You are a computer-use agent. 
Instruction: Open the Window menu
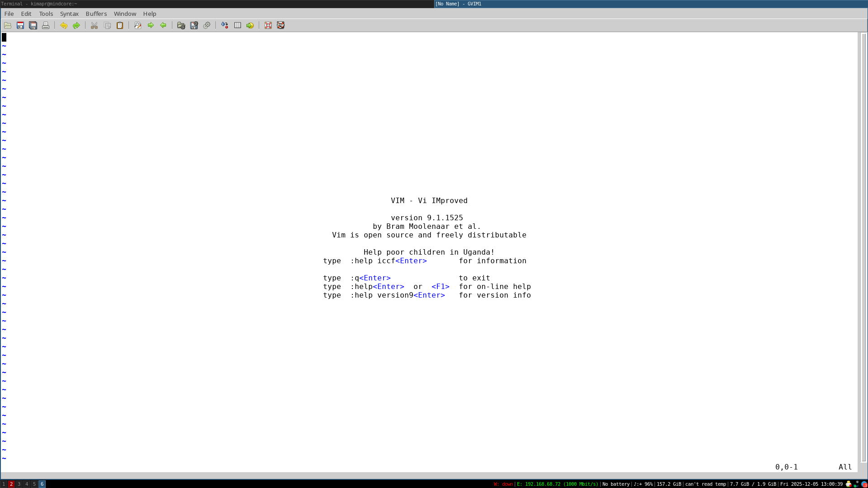point(125,14)
